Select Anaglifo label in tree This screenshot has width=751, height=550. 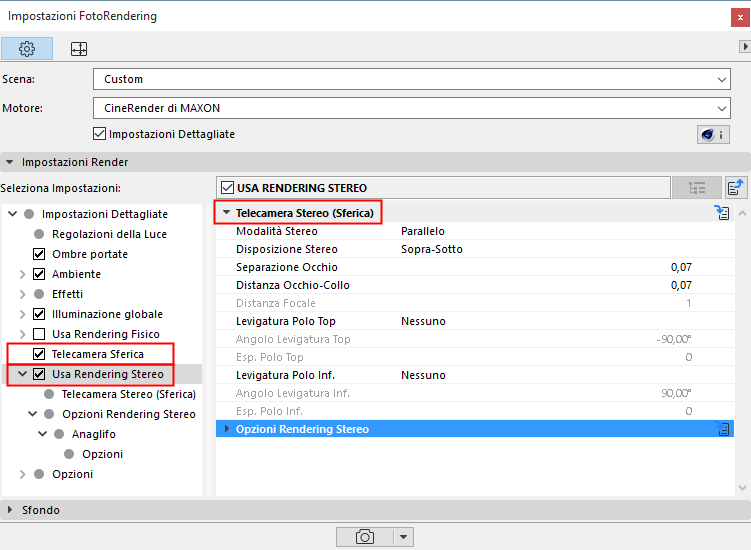[93, 434]
